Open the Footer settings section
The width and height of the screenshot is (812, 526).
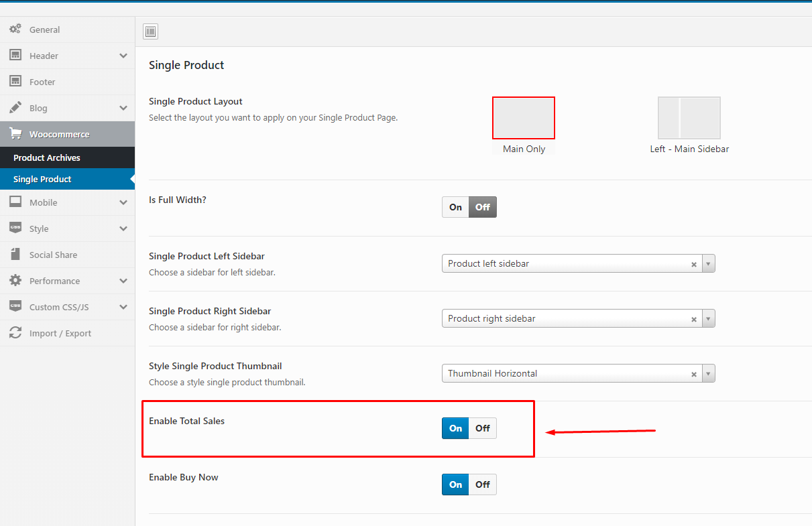[x=42, y=82]
